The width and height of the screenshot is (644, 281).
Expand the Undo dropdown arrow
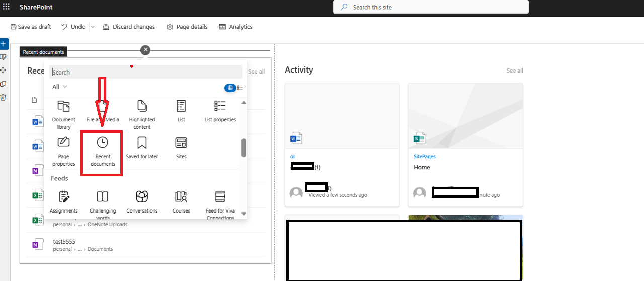pos(93,27)
